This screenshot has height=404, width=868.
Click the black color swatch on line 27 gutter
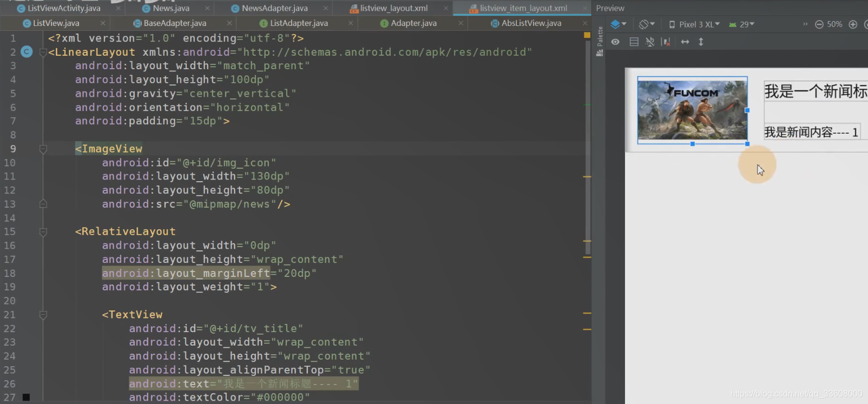tap(26, 397)
